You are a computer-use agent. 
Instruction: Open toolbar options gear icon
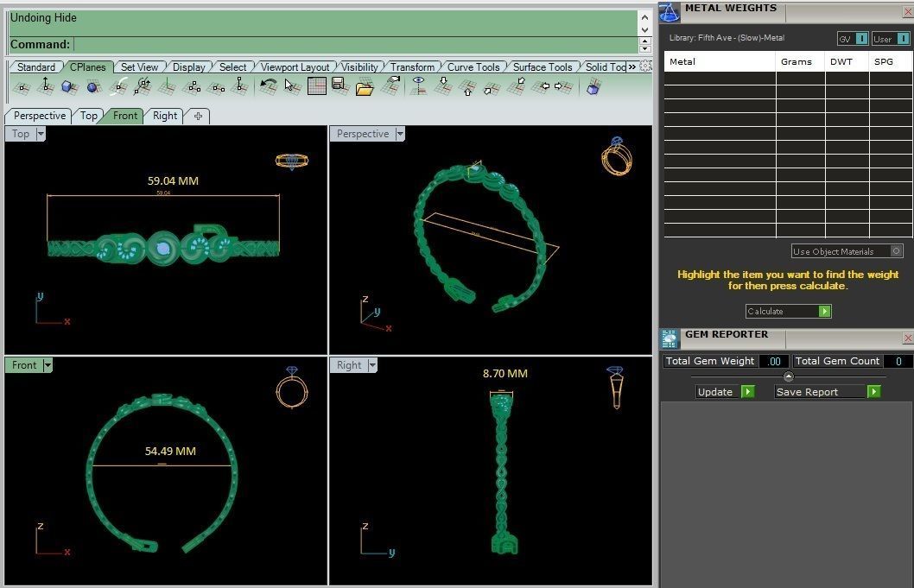(645, 66)
